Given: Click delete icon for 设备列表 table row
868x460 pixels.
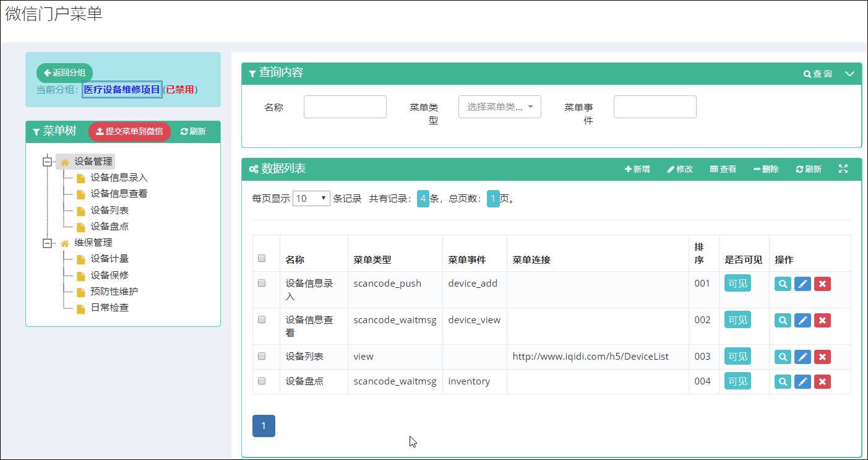Looking at the screenshot, I should point(822,357).
